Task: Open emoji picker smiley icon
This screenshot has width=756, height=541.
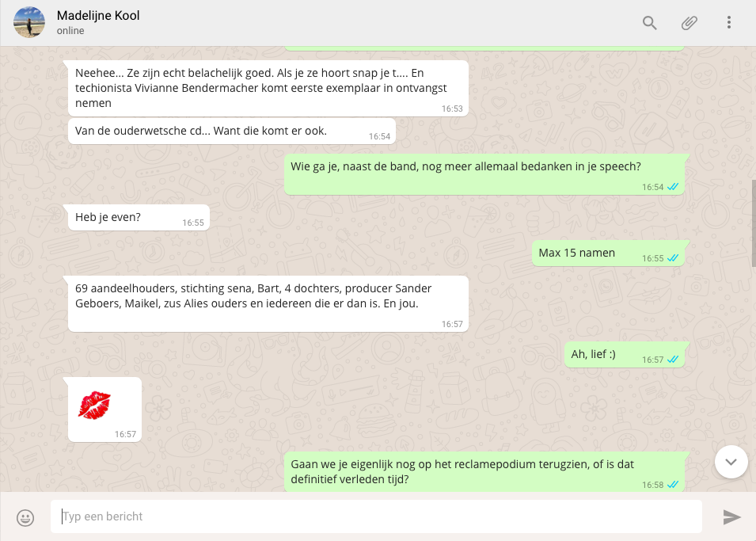Action: click(25, 518)
